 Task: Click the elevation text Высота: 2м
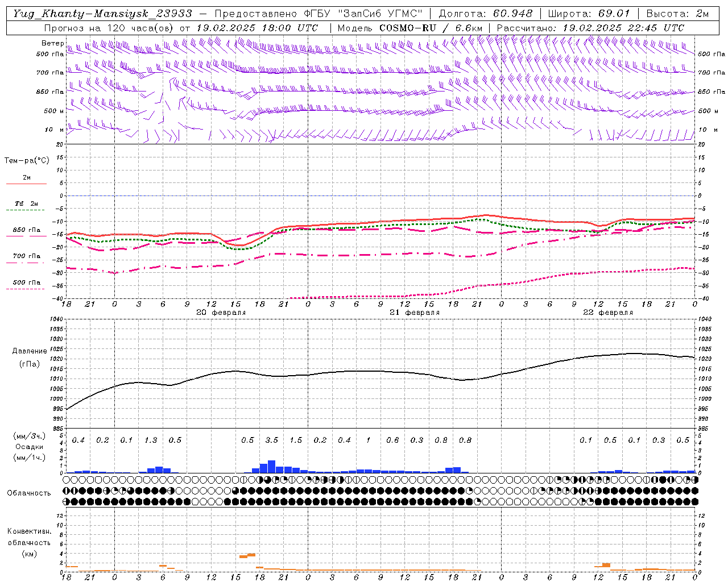point(677,14)
